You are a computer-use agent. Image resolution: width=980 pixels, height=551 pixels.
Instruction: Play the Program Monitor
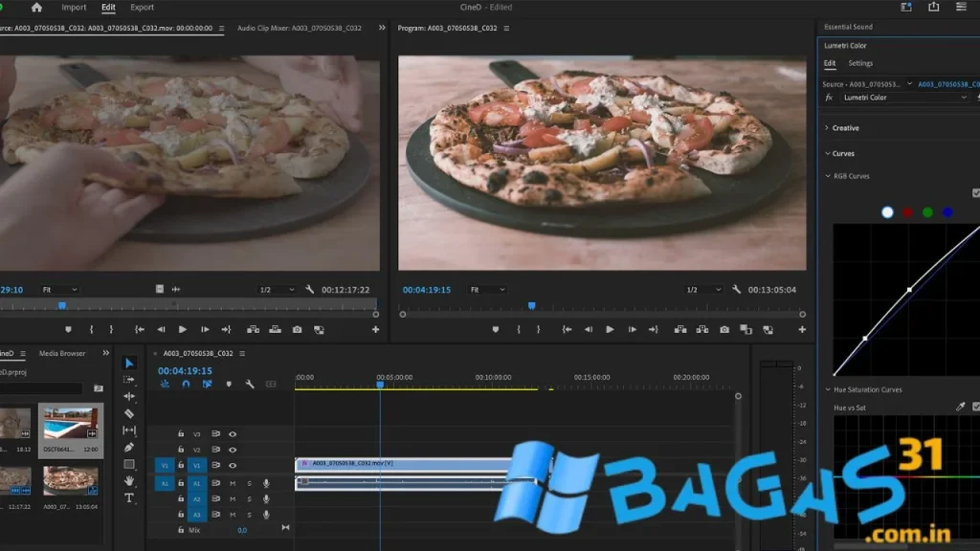coord(610,330)
